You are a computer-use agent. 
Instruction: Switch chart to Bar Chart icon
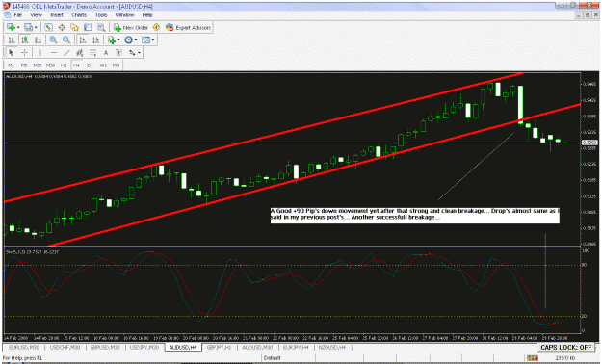point(12,39)
